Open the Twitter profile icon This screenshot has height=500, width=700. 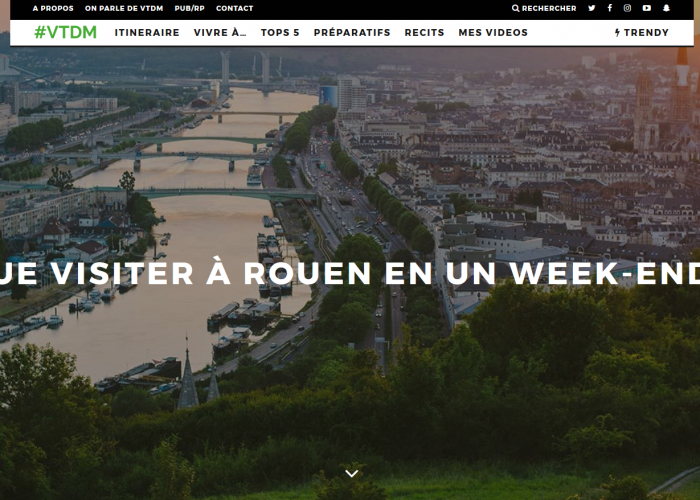pos(592,8)
